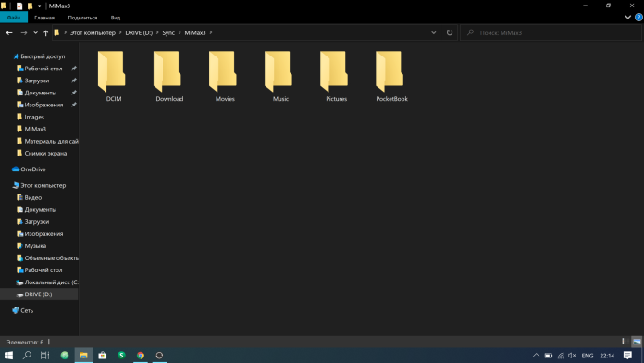Refresh the current folder view

tap(450, 32)
